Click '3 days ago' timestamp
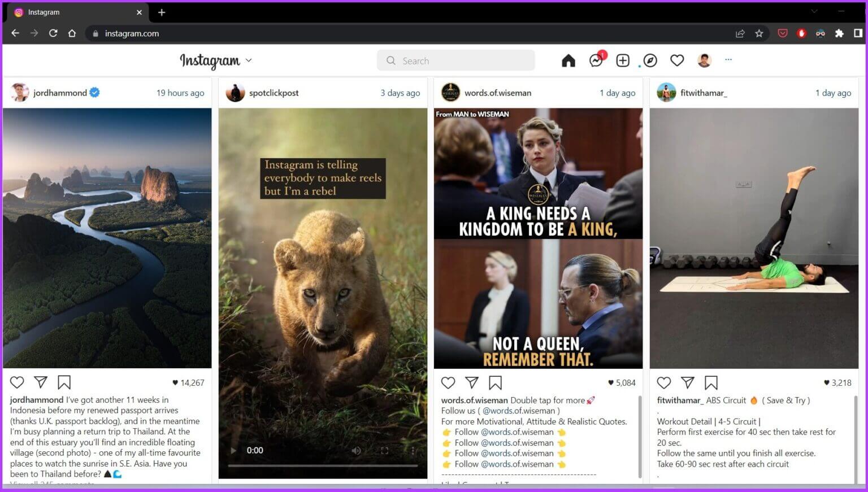Image resolution: width=868 pixels, height=492 pixels. [400, 93]
